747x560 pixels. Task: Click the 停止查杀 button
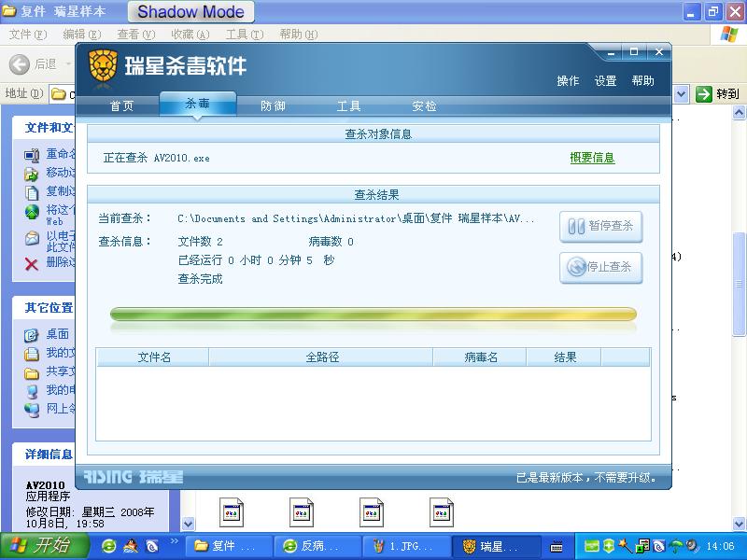[x=600, y=268]
